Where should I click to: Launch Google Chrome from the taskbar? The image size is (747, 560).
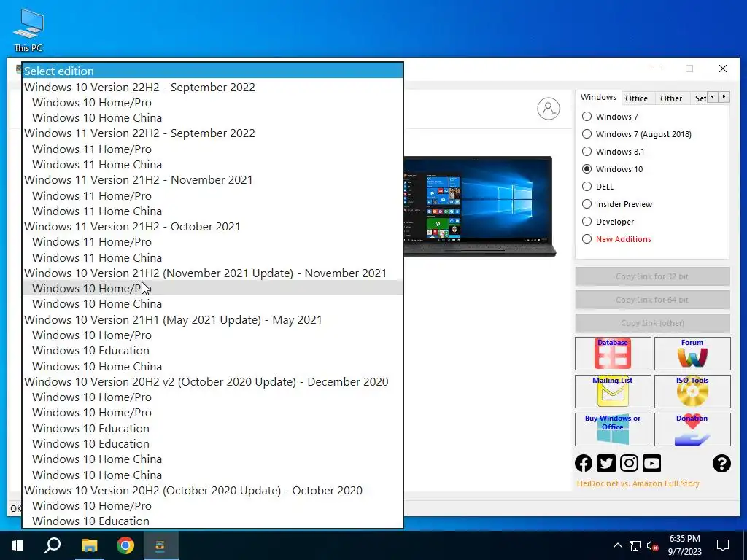(x=125, y=545)
